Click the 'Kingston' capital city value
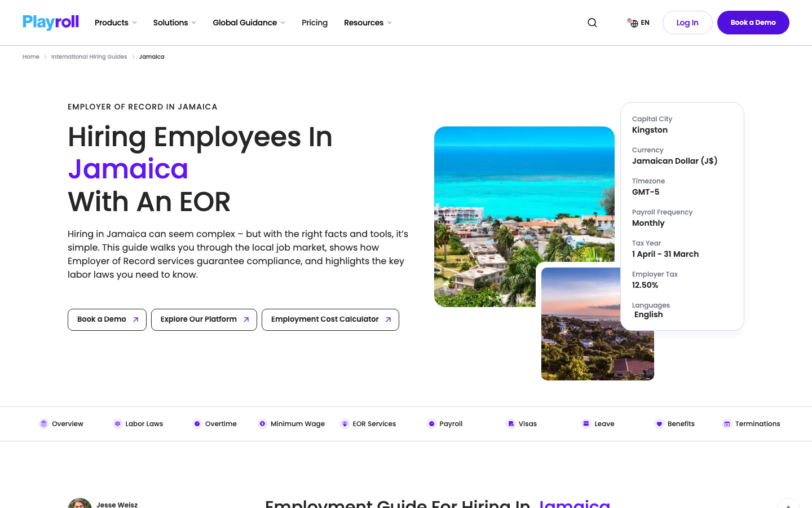This screenshot has height=508, width=812. coord(650,130)
